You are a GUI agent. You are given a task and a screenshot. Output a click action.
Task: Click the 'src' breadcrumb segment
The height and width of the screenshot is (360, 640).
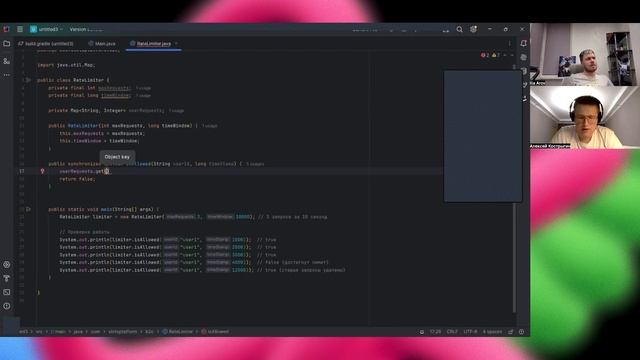[x=39, y=332]
